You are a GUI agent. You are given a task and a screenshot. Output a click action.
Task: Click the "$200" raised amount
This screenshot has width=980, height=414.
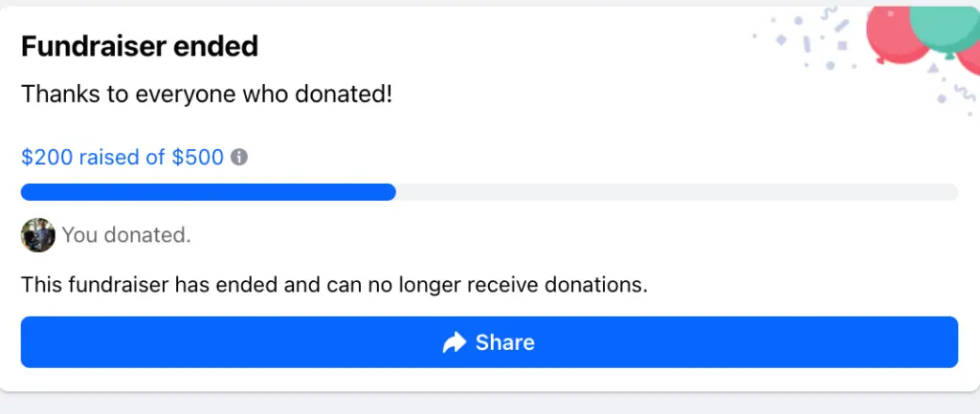pyautogui.click(x=47, y=157)
